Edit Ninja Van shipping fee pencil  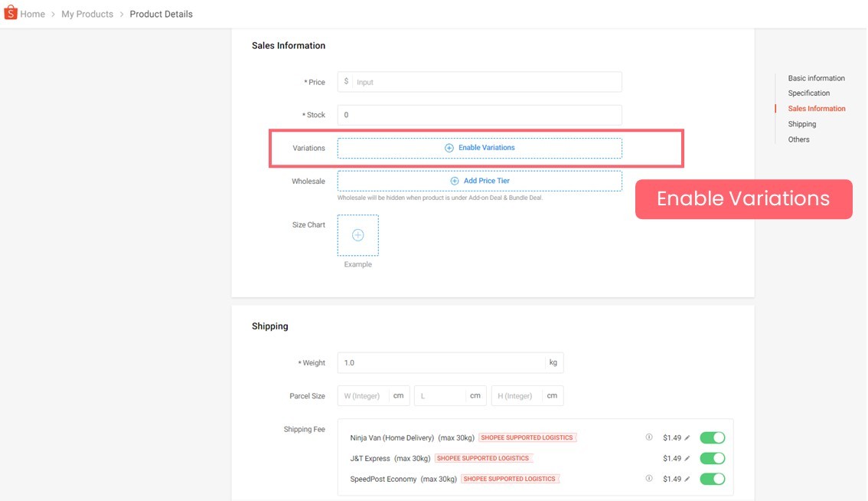687,438
